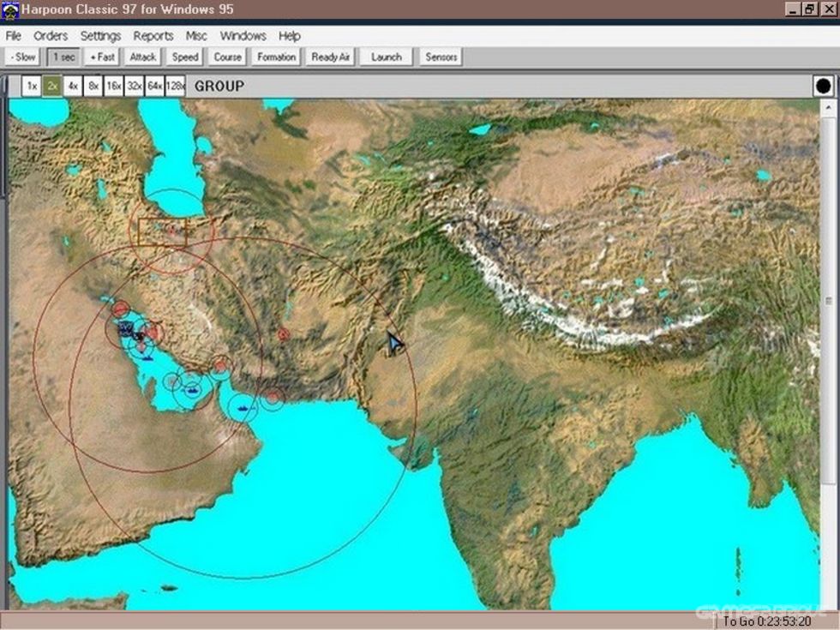840x630 pixels.
Task: Open the Settings menu
Action: (x=100, y=36)
